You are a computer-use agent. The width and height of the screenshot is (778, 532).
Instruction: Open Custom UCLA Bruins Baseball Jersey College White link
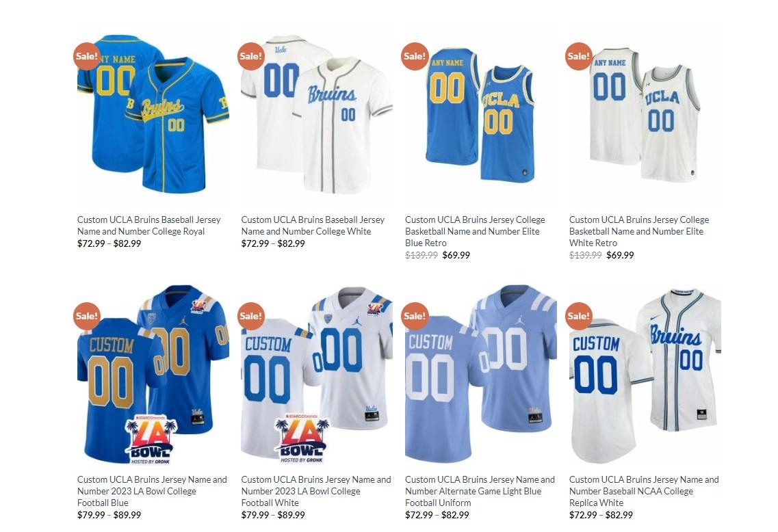coord(313,226)
